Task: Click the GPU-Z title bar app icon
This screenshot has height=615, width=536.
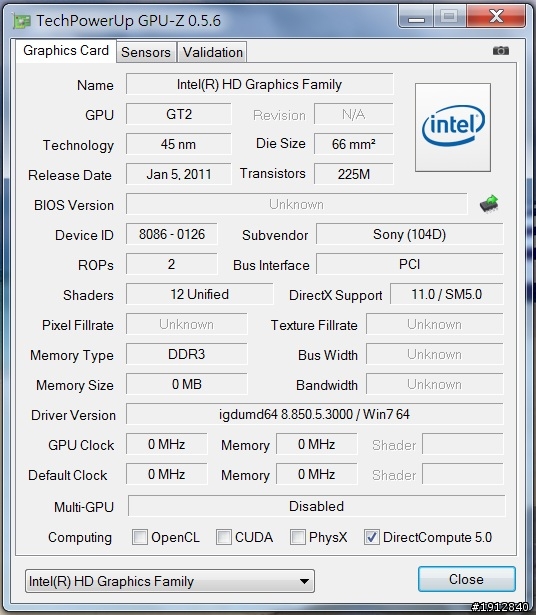Action: (22, 21)
